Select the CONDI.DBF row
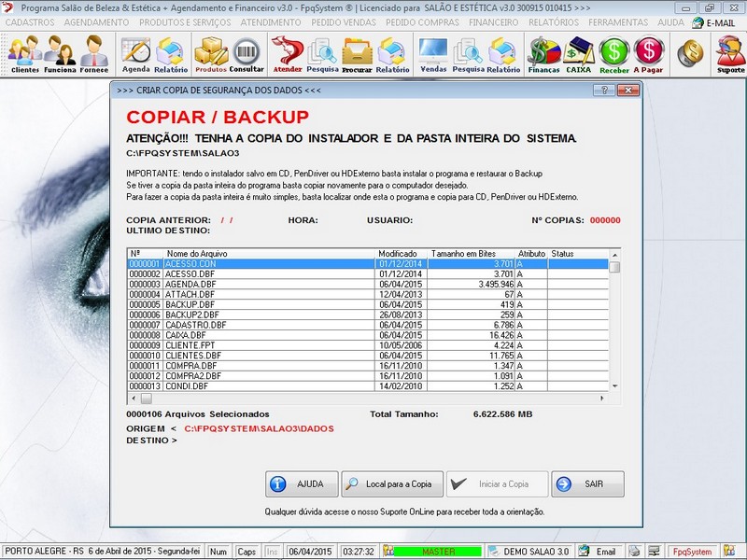 click(x=368, y=386)
